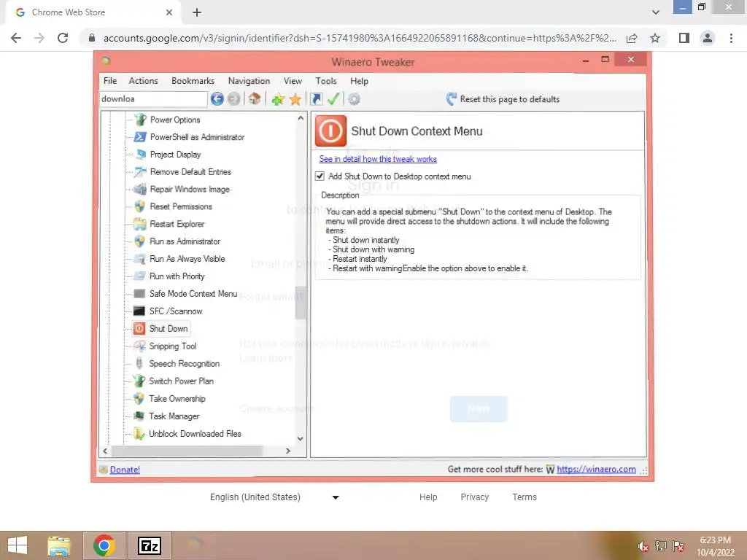Click the Restart Explorer icon

[x=139, y=224]
